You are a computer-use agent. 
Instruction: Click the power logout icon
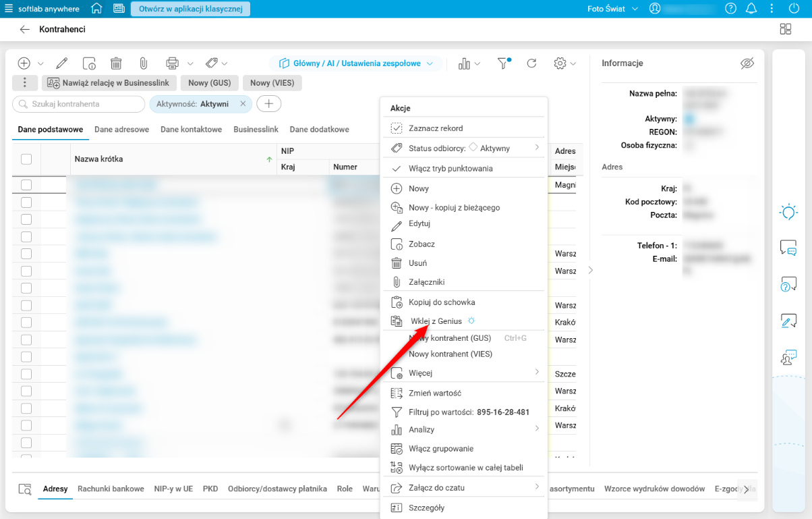pyautogui.click(x=794, y=9)
